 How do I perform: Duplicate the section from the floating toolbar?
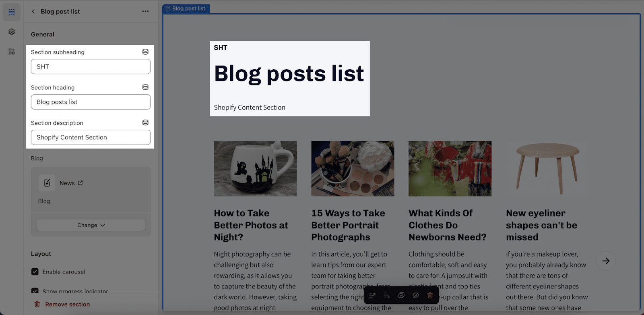(401, 295)
